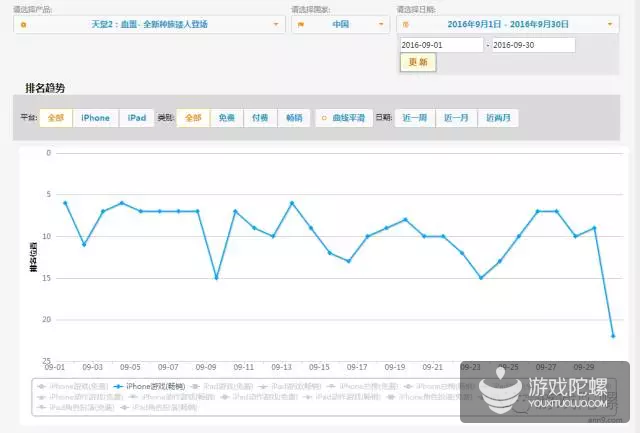Toggle the iPad动作游戏(畅销) legend series
640x433 pixels.
click(342, 397)
